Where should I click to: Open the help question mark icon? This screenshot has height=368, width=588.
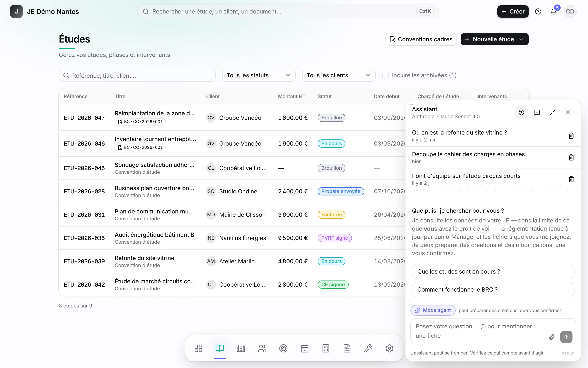coord(538,11)
